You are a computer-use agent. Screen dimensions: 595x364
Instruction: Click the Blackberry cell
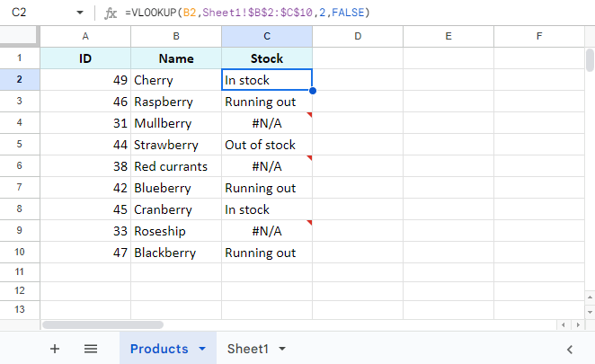click(x=176, y=253)
